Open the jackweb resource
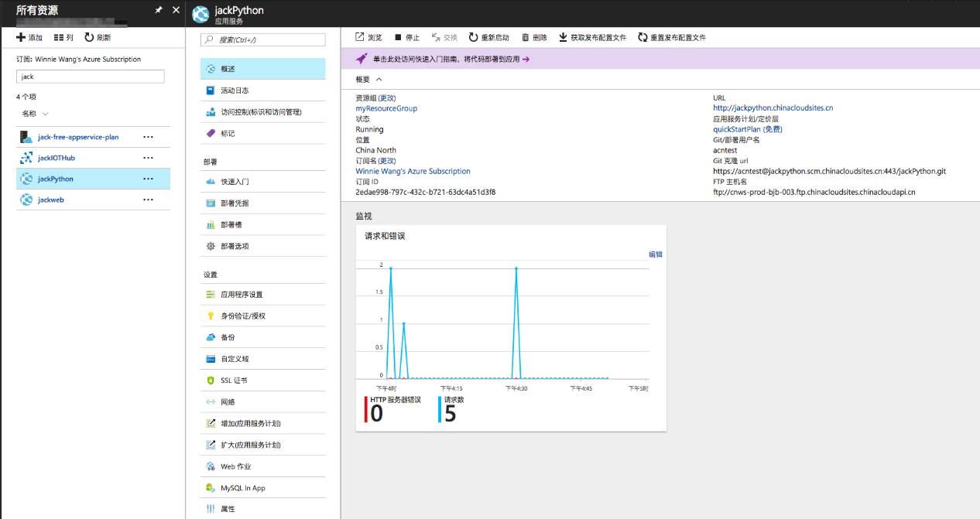 tap(51, 200)
